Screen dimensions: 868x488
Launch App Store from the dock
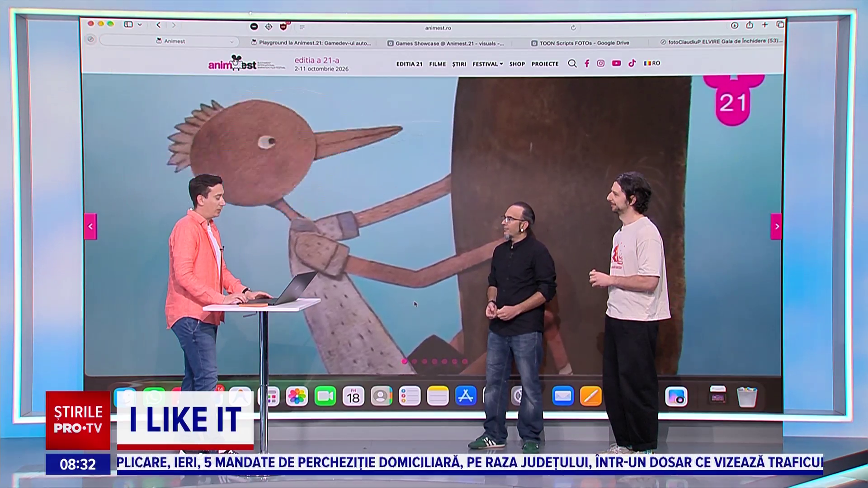pos(466,396)
